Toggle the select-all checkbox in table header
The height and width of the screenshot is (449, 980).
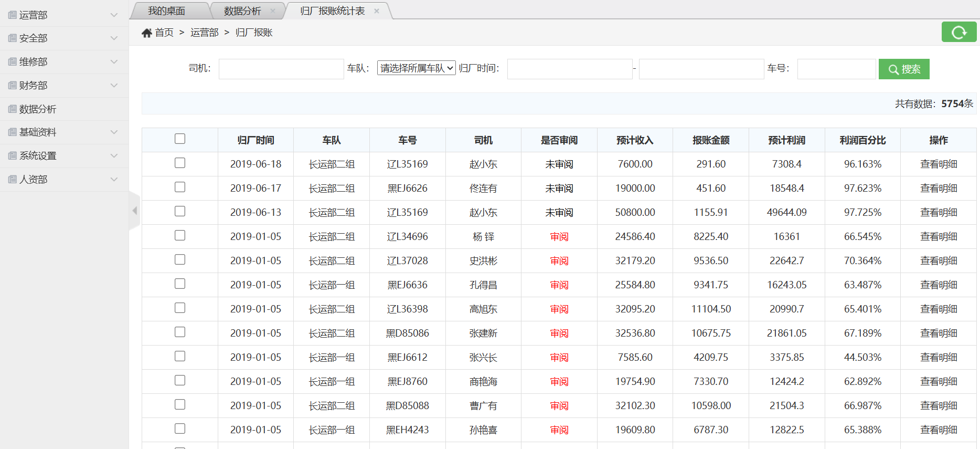pos(180,139)
